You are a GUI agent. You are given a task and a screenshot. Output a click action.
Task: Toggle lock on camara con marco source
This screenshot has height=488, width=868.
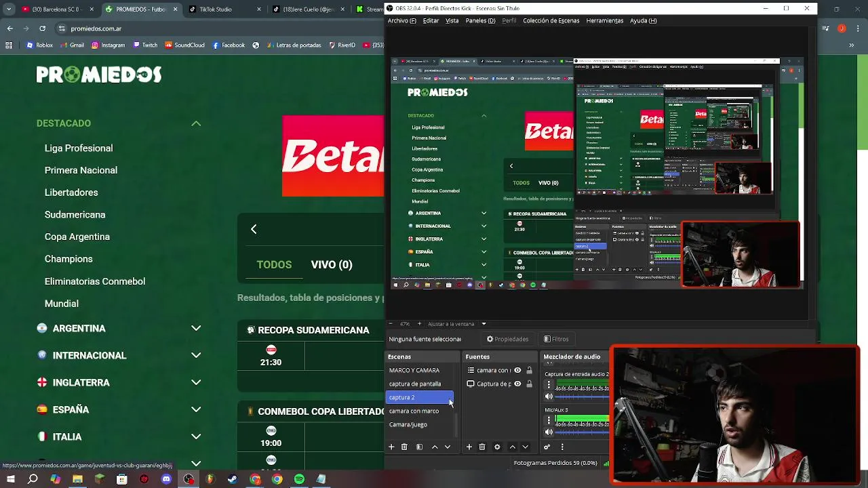pos(529,370)
